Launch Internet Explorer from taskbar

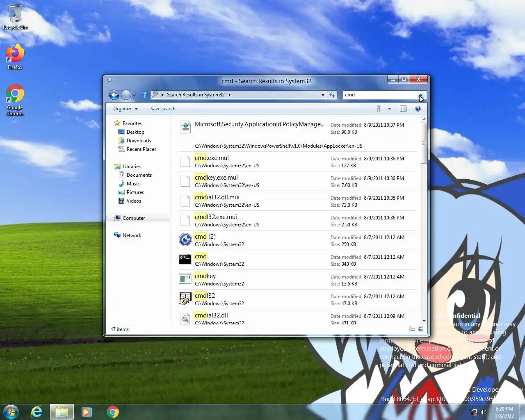pyautogui.click(x=37, y=412)
